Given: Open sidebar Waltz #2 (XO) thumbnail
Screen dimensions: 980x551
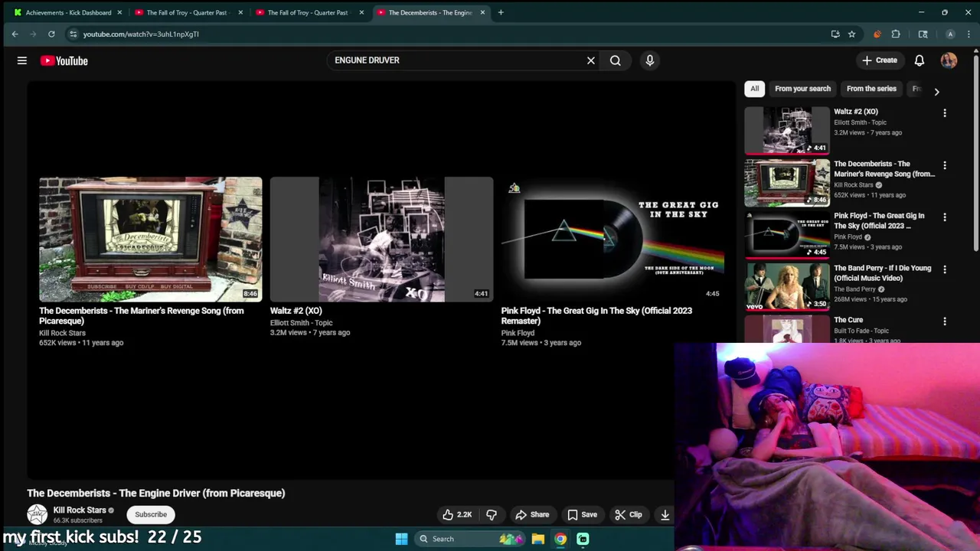Looking at the screenshot, I should click(787, 130).
